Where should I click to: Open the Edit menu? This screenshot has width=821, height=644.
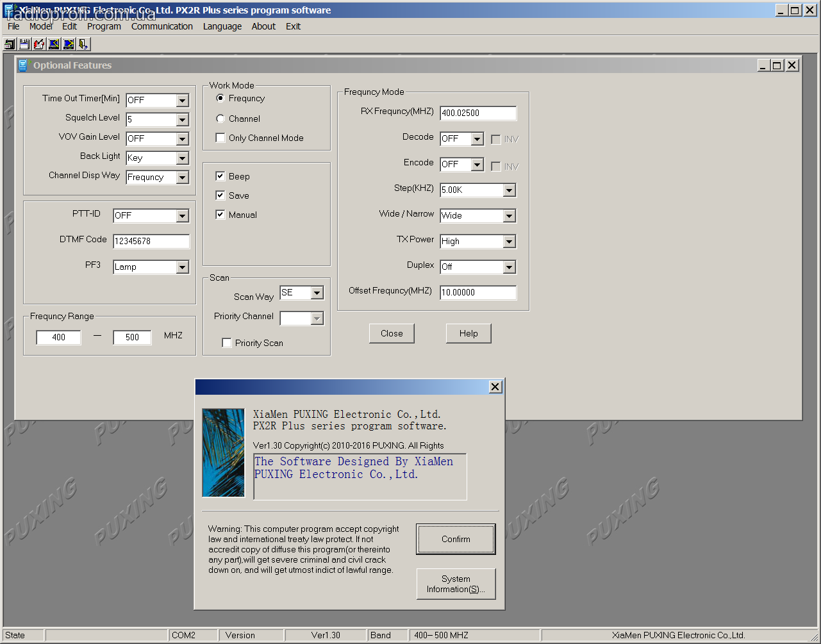point(69,26)
